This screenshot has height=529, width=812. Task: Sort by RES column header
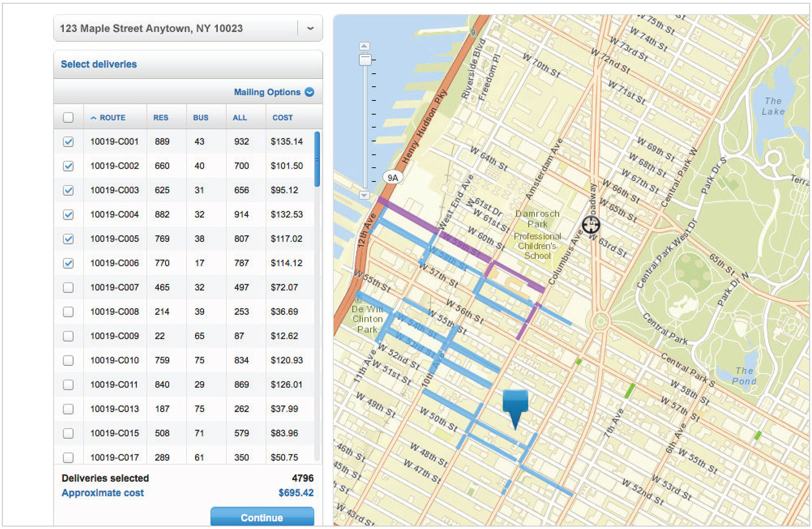click(x=161, y=118)
